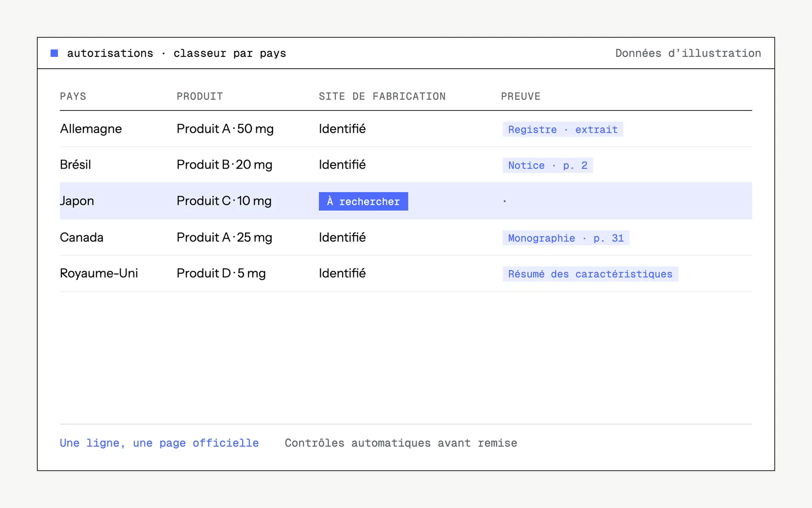Click the PAYS column header
Image resolution: width=812 pixels, height=508 pixels.
tap(73, 97)
